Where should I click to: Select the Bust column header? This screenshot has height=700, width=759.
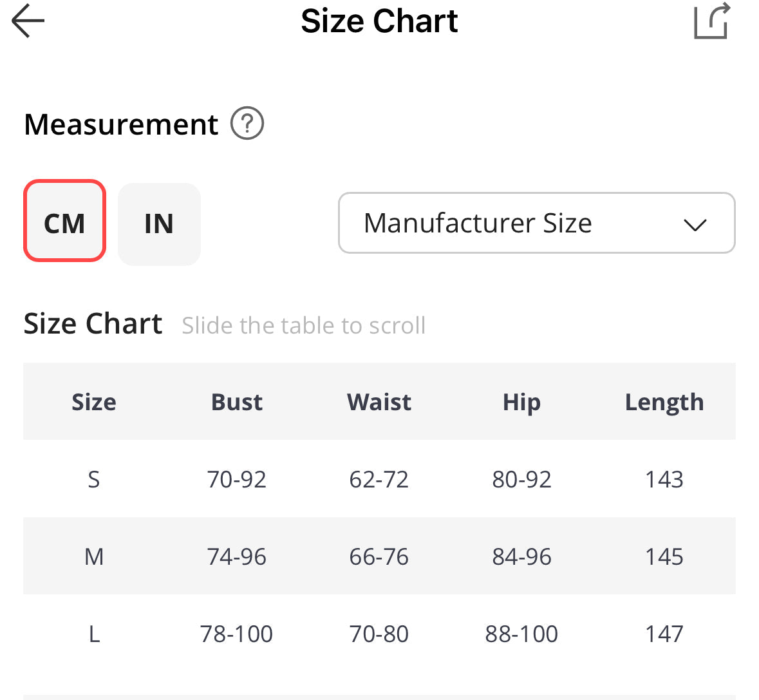click(x=236, y=402)
